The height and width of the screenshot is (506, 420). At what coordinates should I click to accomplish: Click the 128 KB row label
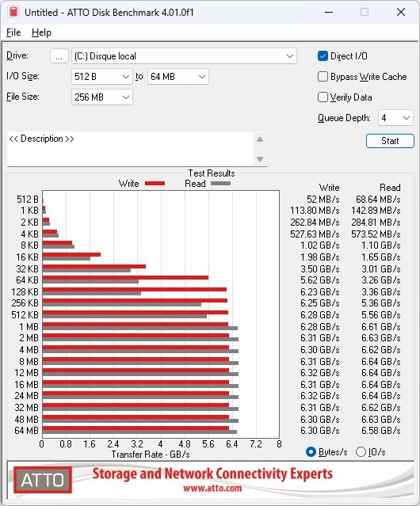click(25, 291)
